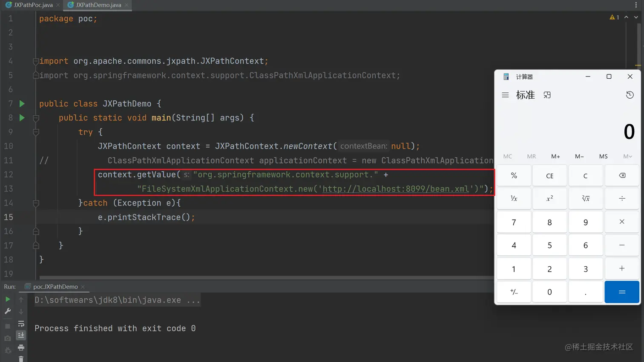Screen dimensions: 644x362
Task: Click Calculator divide key
Action: 622,199
